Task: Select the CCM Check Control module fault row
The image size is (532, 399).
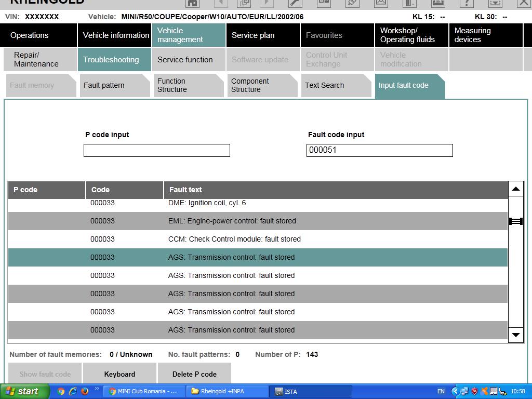Action: (x=258, y=239)
